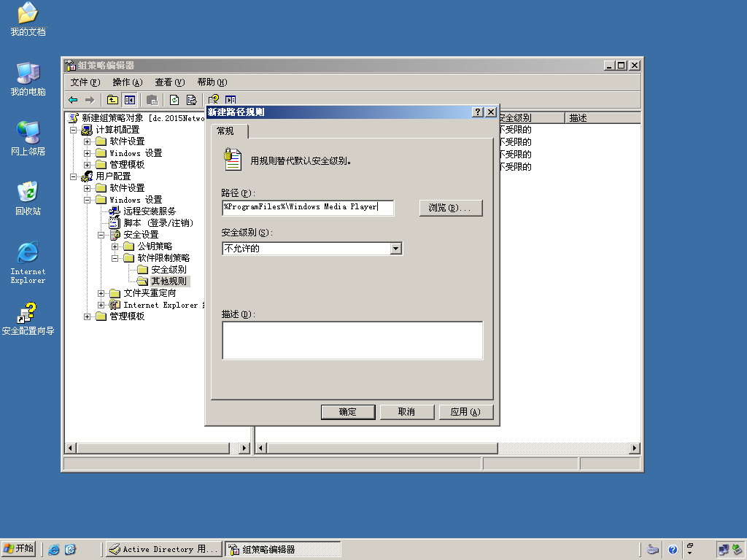Click the greyed-out Properties toolbar icon
Viewport: 747px width, 560px height.
(x=152, y=100)
